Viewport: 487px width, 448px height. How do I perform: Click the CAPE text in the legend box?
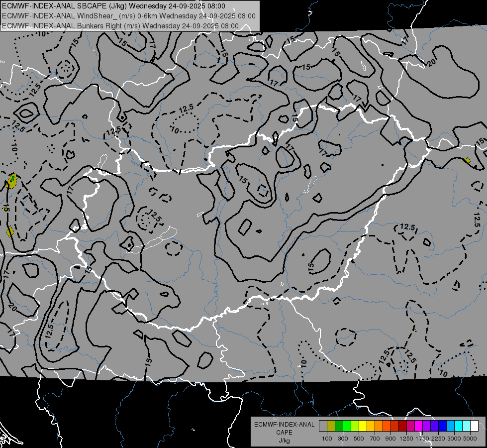coord(284,433)
